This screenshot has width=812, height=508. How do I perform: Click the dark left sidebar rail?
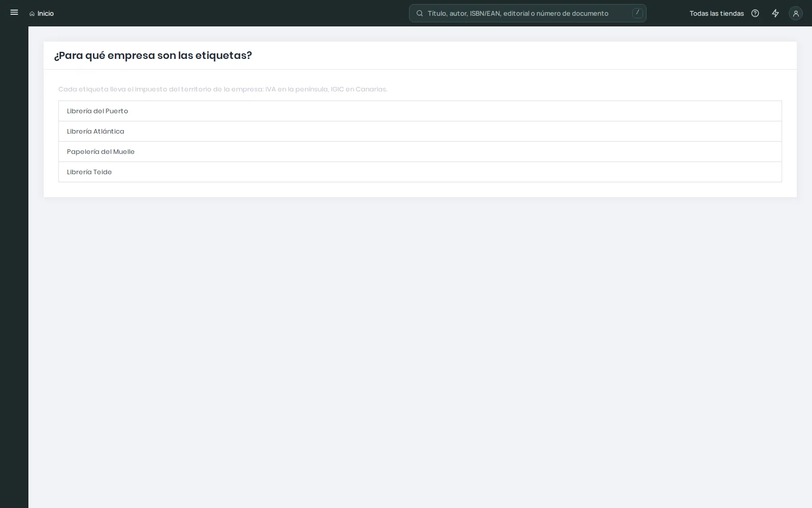point(14,267)
